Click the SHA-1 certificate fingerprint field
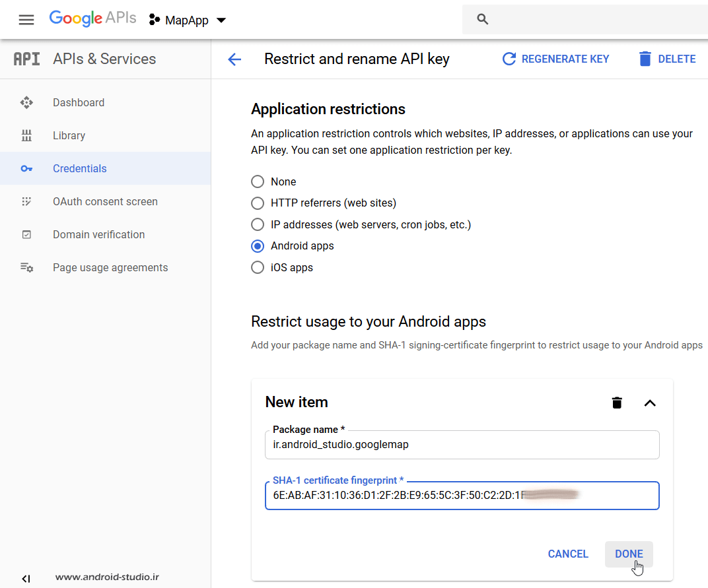Screen dimensions: 708x588 coord(462,496)
